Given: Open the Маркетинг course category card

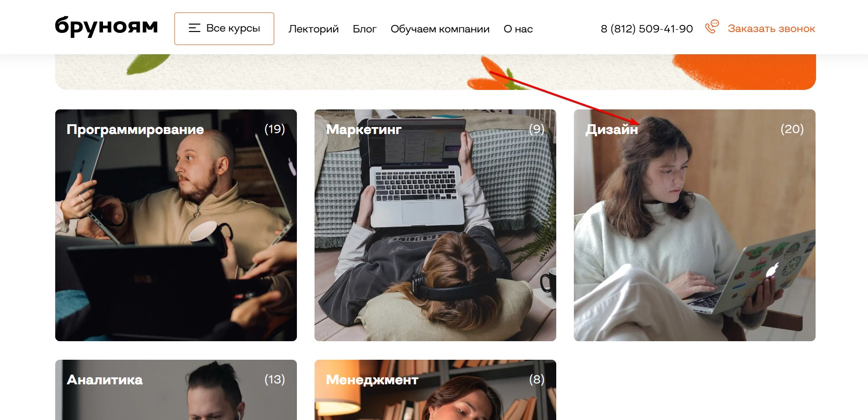Looking at the screenshot, I should [x=435, y=225].
